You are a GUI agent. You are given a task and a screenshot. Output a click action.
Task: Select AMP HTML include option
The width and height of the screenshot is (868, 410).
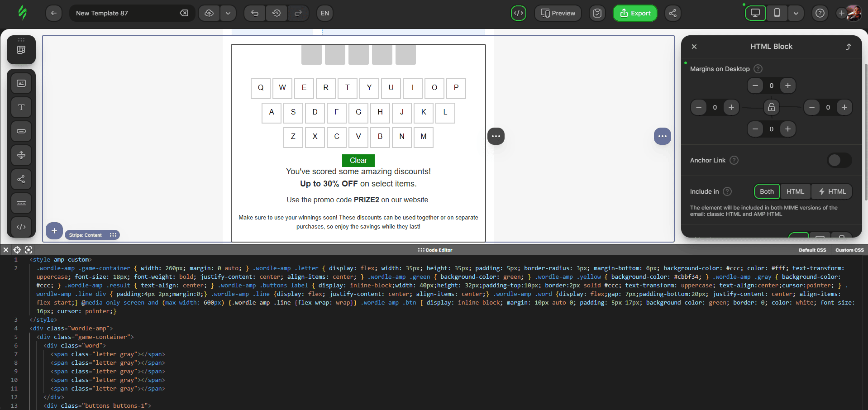832,191
